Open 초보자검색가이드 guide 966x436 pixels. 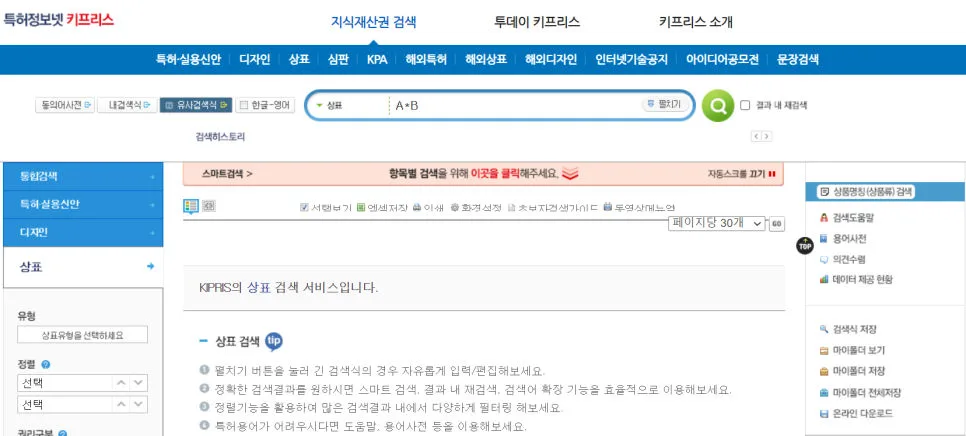(x=553, y=208)
